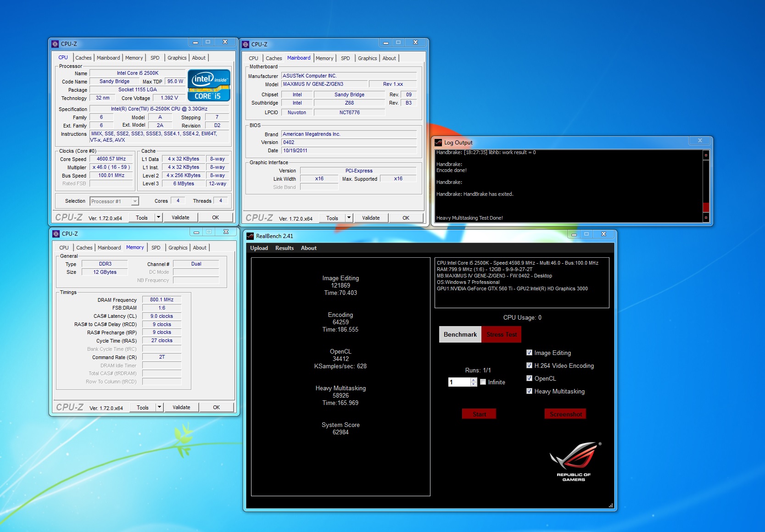Minimize the RealBench 2.41 window

point(574,234)
